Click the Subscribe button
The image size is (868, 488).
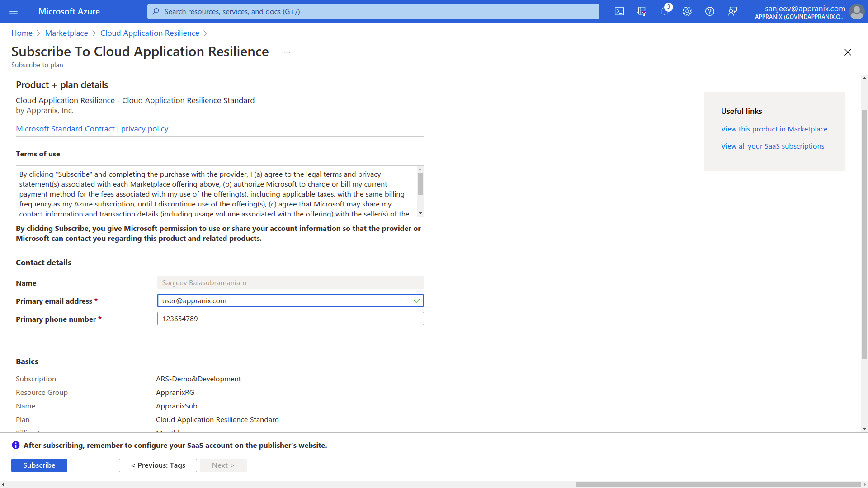[x=39, y=465]
